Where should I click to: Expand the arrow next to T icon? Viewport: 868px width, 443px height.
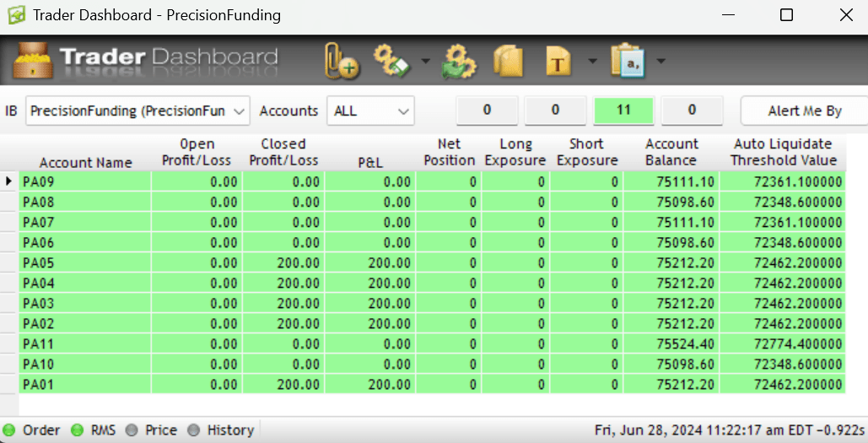click(592, 61)
